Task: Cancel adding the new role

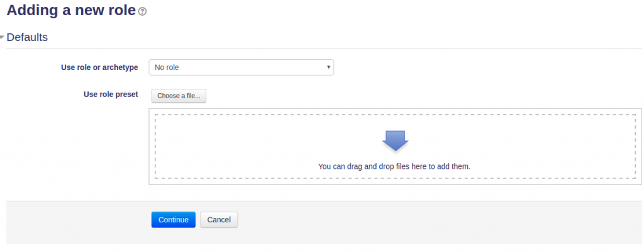Action: tap(219, 220)
